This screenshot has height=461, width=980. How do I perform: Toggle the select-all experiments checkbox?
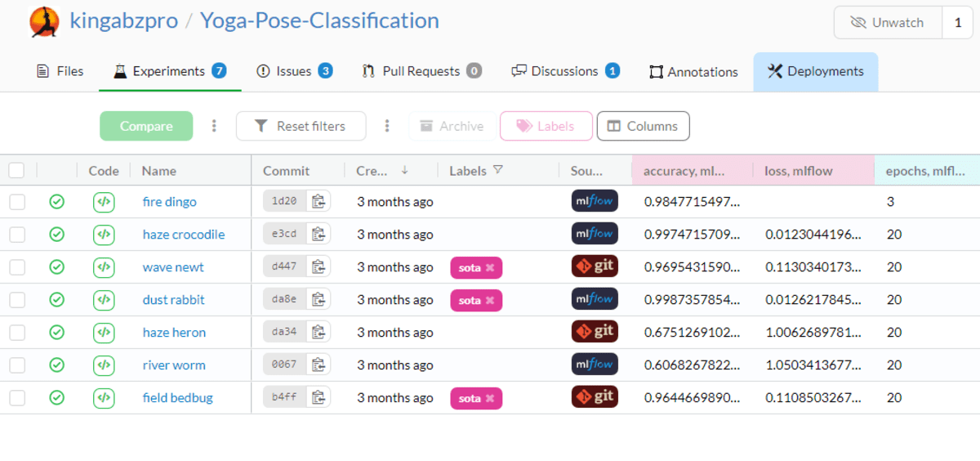pos(16,170)
